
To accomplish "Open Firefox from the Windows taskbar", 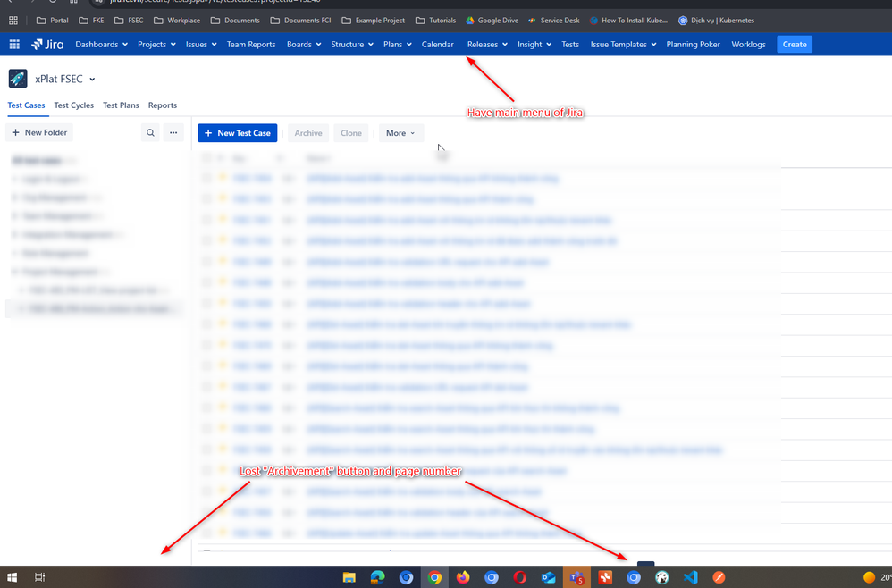I will point(463,577).
